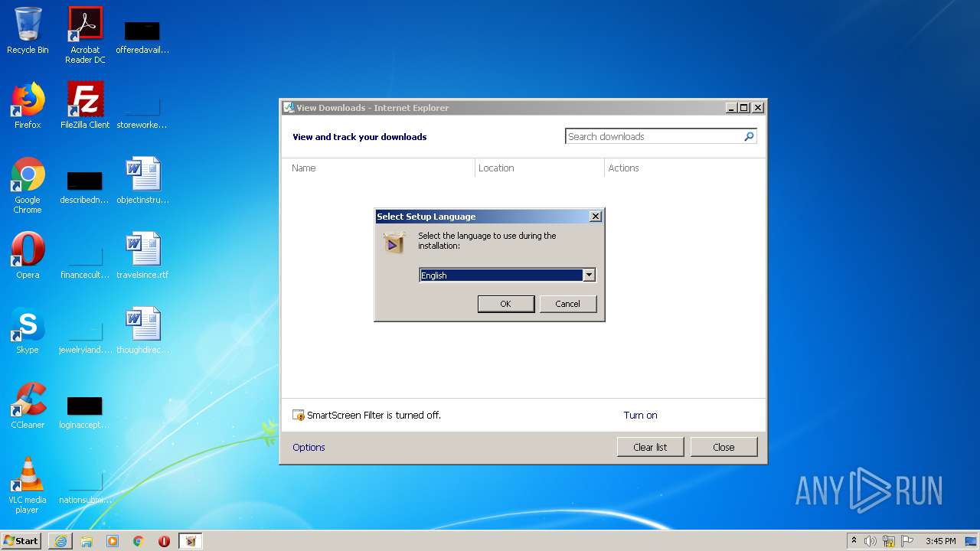Cancel the Select Setup Language dialog

567,304
